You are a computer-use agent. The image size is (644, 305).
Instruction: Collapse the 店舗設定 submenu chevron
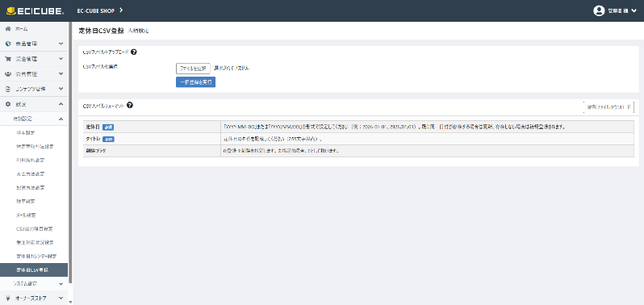point(61,119)
